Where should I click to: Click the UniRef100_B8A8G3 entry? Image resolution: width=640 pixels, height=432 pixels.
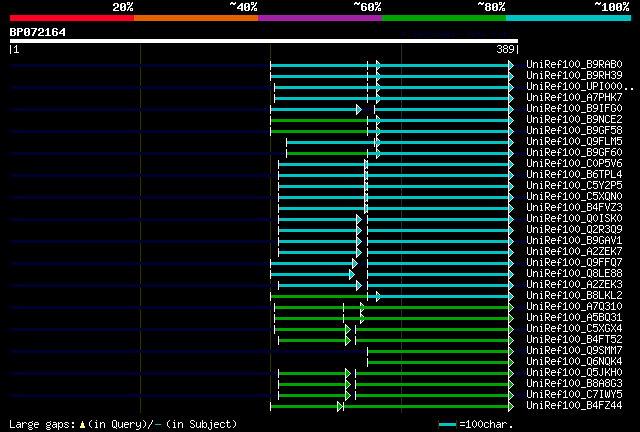(574, 384)
